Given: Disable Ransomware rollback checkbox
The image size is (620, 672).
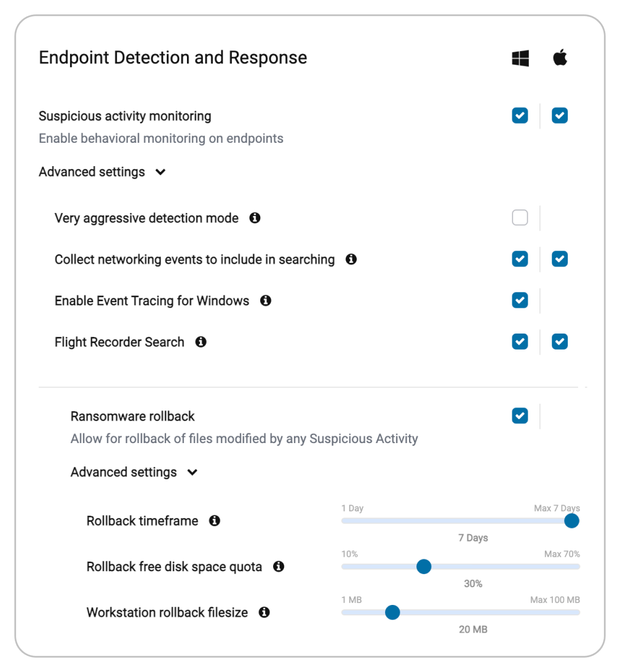Looking at the screenshot, I should [520, 416].
